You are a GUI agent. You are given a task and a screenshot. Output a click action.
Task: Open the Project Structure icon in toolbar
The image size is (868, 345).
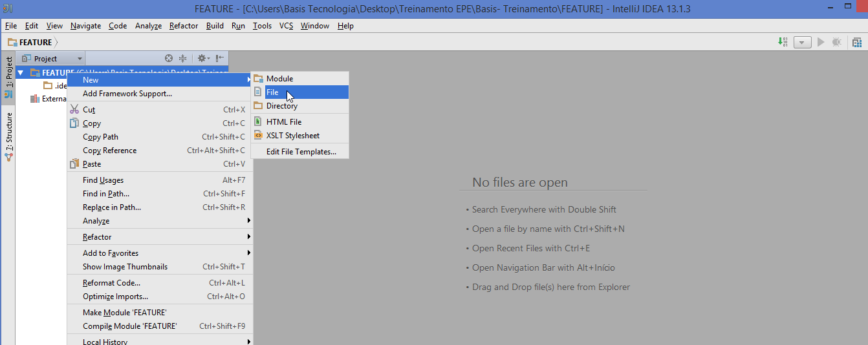pos(856,42)
